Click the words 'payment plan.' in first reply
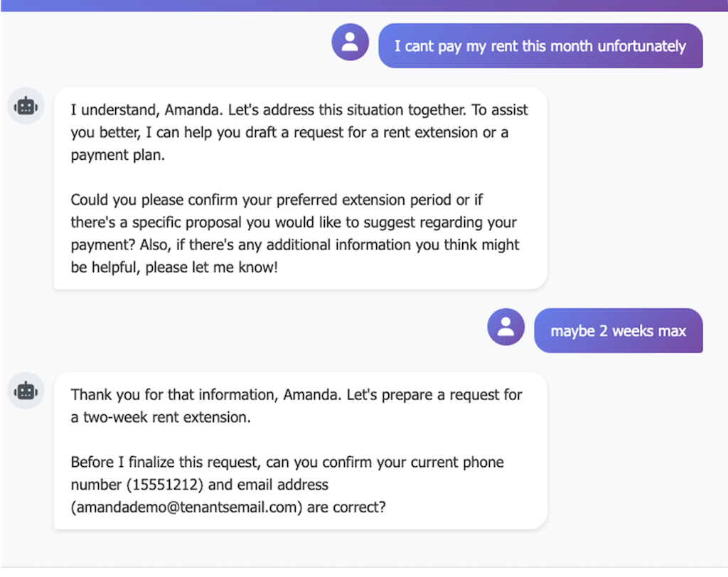Image resolution: width=728 pixels, height=577 pixels. coord(117,155)
